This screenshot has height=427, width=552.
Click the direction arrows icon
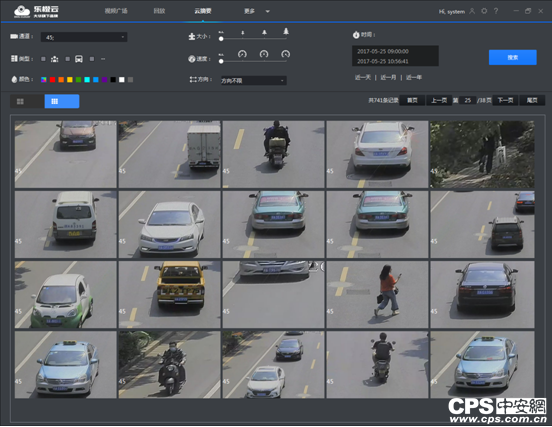tap(193, 80)
